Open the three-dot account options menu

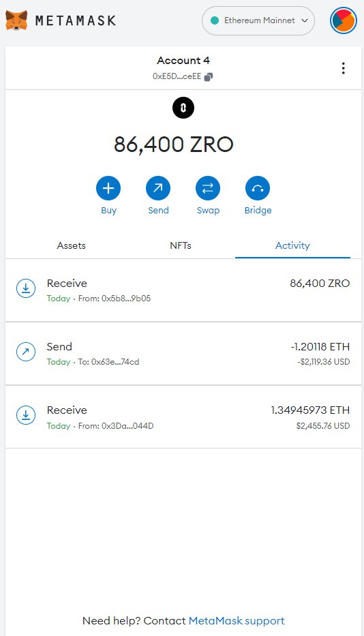click(x=344, y=68)
